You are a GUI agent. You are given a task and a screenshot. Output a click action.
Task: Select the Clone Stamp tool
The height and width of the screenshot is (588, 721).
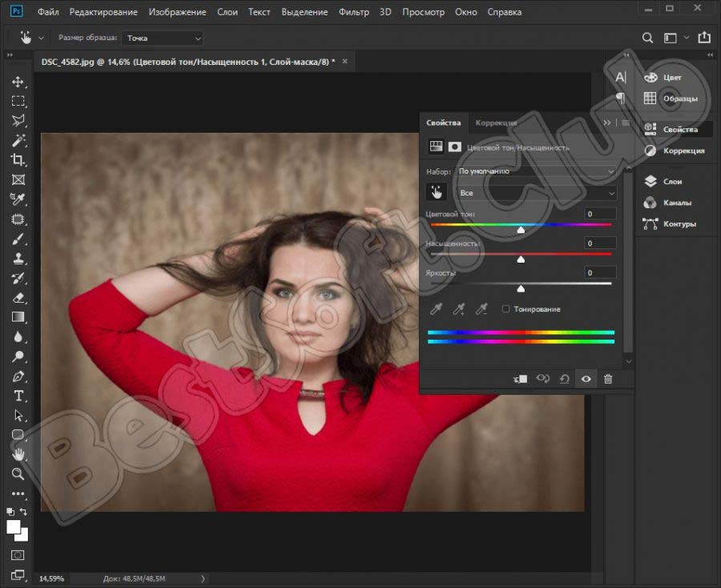coord(18,259)
